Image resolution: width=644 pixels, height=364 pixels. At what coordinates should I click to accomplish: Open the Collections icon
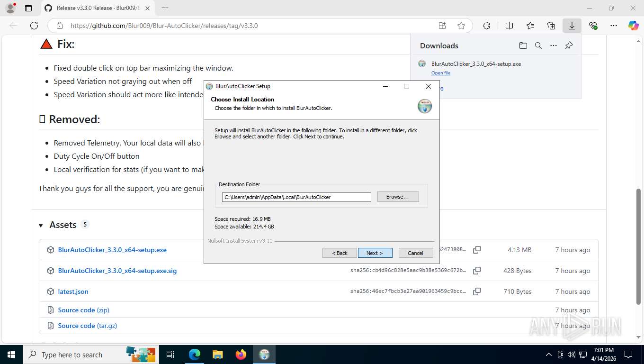[551, 26]
